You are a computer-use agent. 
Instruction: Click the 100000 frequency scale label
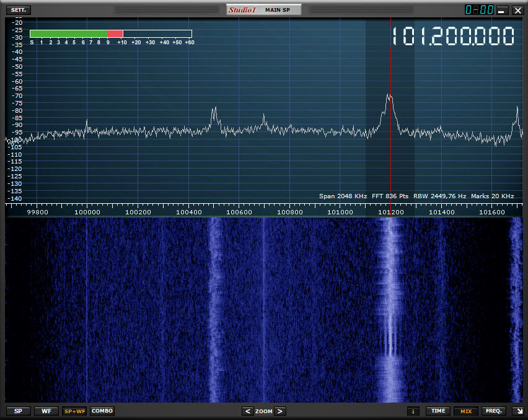pyautogui.click(x=87, y=212)
